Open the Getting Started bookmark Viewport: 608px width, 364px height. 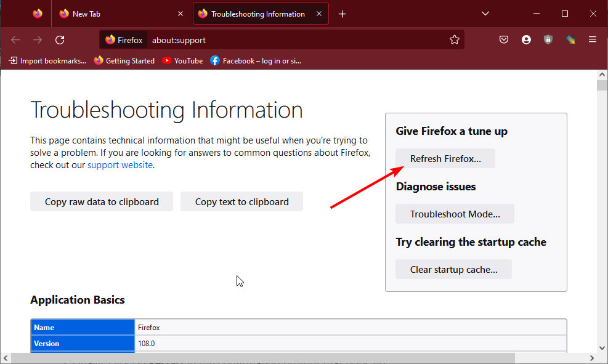(124, 61)
